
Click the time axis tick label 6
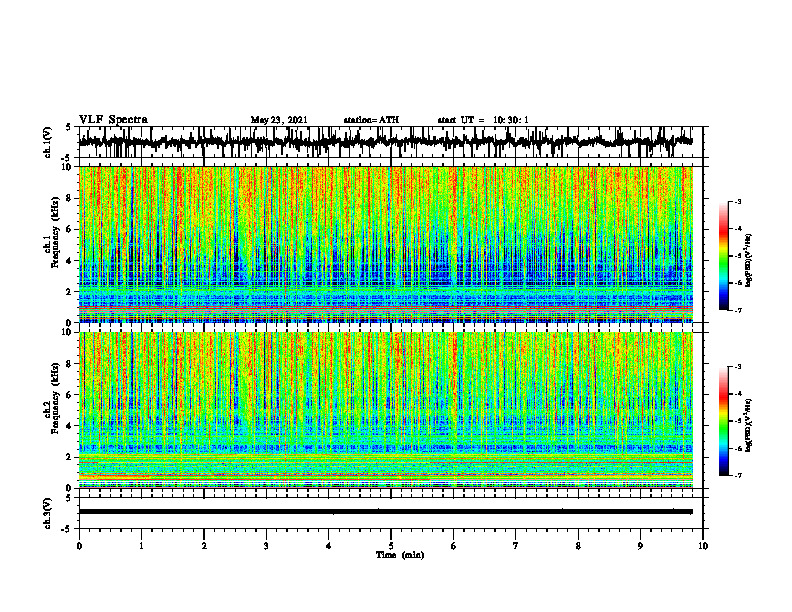[x=454, y=546]
